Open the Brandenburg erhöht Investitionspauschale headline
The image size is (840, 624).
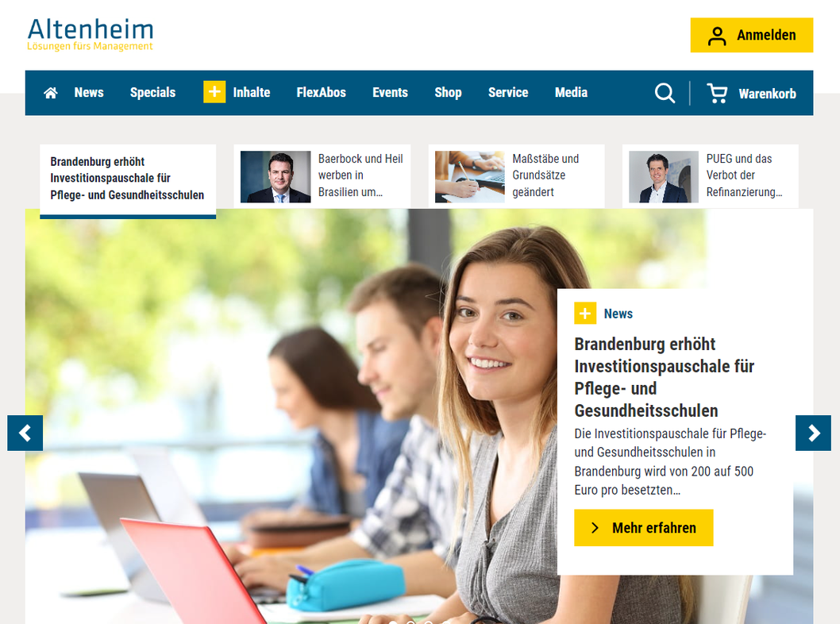pyautogui.click(x=665, y=377)
